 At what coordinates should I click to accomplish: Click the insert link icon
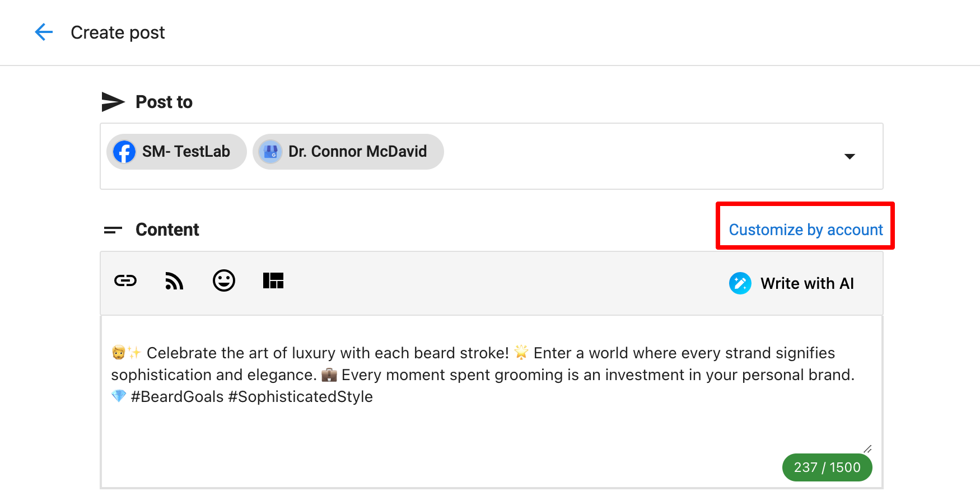pos(125,280)
